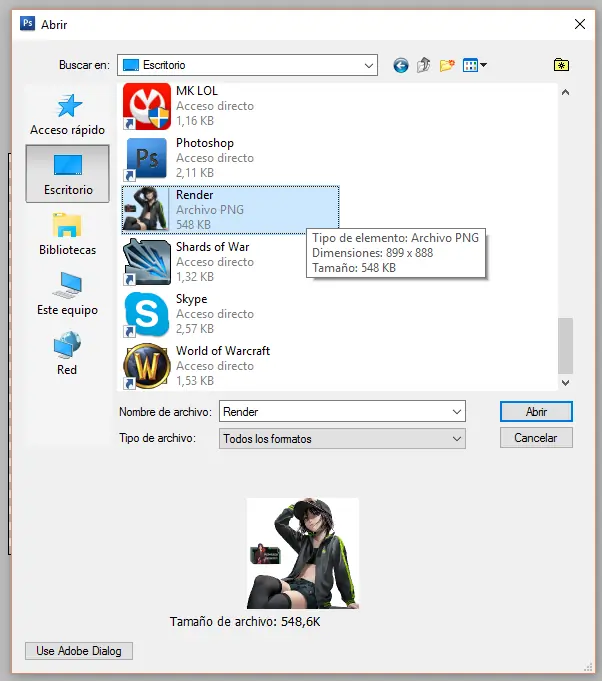Open the view menu icon
Image resolution: width=602 pixels, height=681 pixels.
474,65
